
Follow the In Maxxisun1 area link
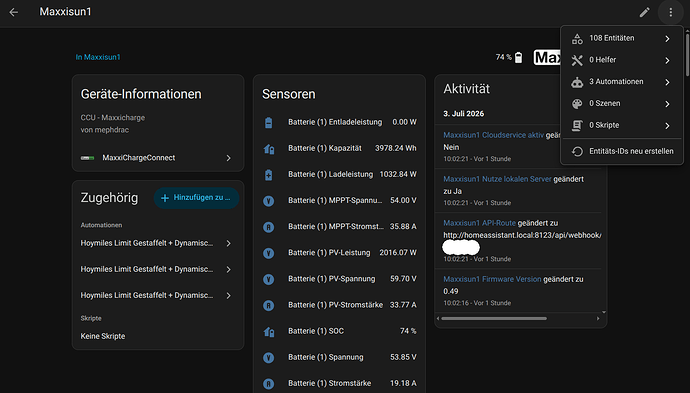click(x=98, y=57)
